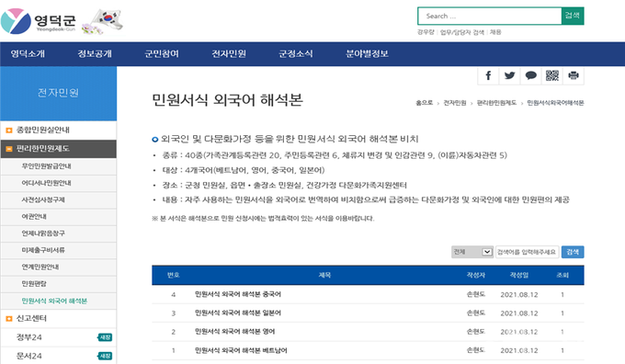Screen dimensions: 625x364
Task: Open the QR code icon
Action: [x=552, y=75]
